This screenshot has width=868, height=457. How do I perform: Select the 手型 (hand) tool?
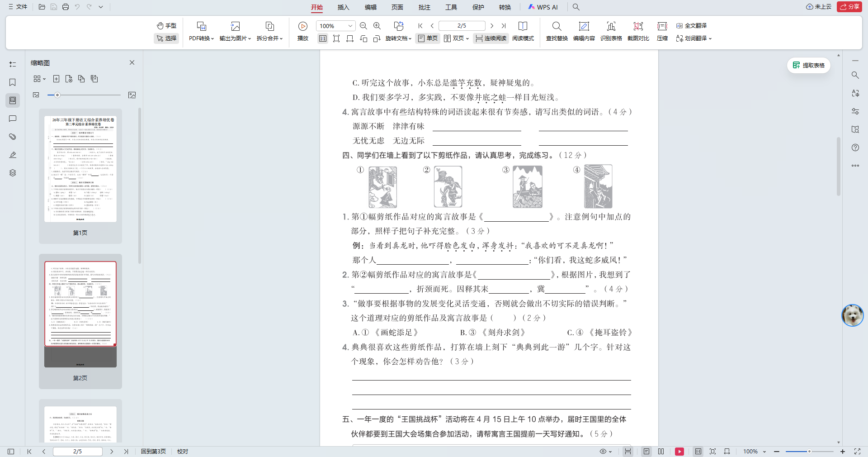[x=166, y=26]
